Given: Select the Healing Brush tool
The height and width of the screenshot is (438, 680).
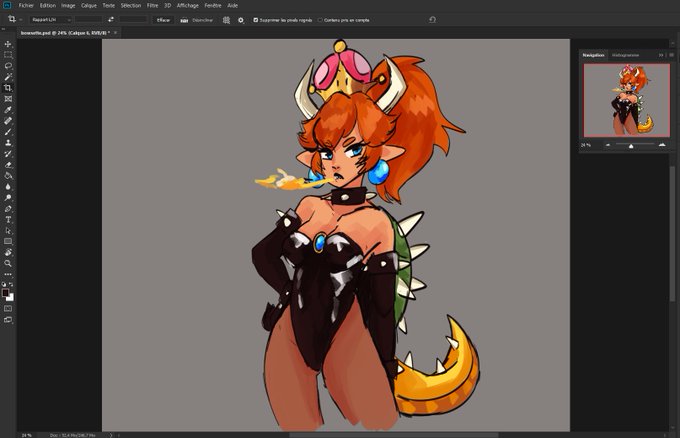Looking at the screenshot, I should (x=8, y=121).
